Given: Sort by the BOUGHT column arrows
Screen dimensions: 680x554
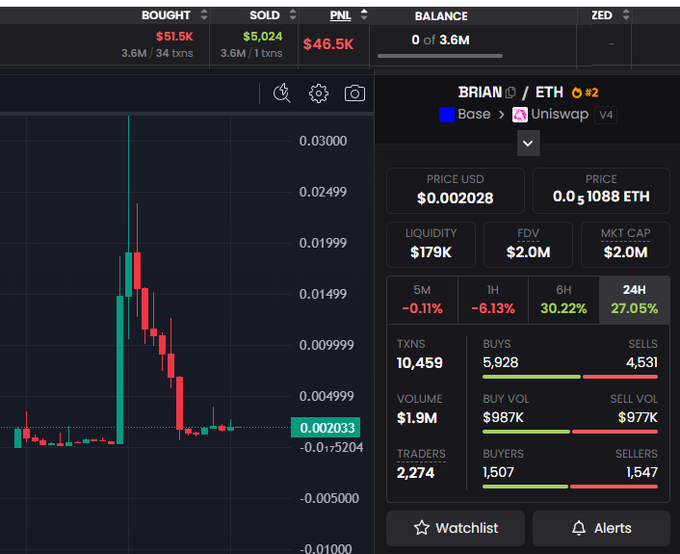Looking at the screenshot, I should coord(204,15).
